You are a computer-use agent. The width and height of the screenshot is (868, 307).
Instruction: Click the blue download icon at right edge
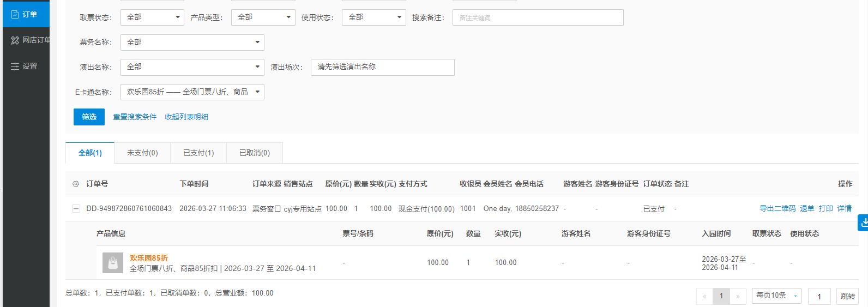[864, 222]
